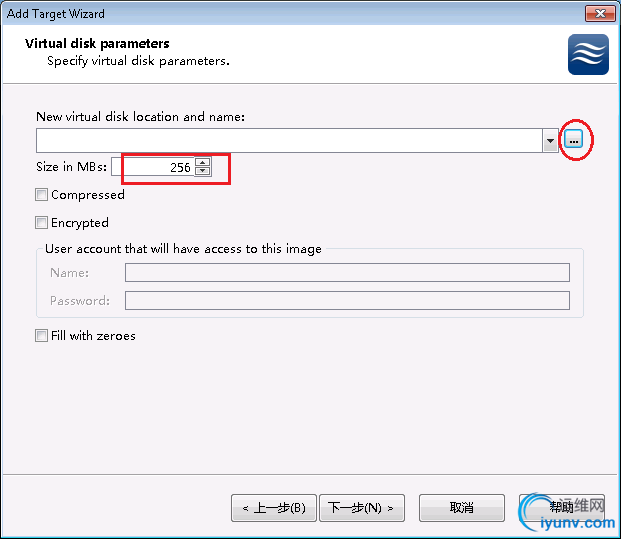Tick the Fill with zeroes option
Image resolution: width=621 pixels, height=539 pixels.
pos(41,336)
